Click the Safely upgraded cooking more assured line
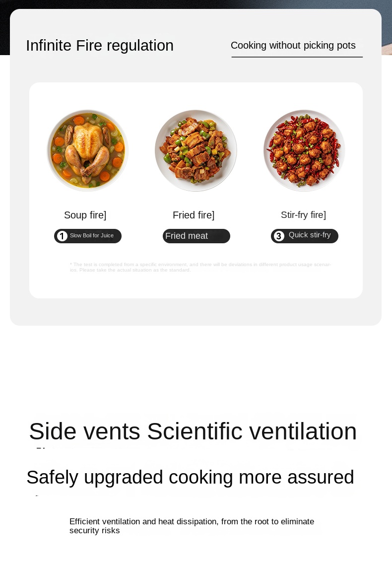The height and width of the screenshot is (566, 392). pyautogui.click(x=190, y=477)
